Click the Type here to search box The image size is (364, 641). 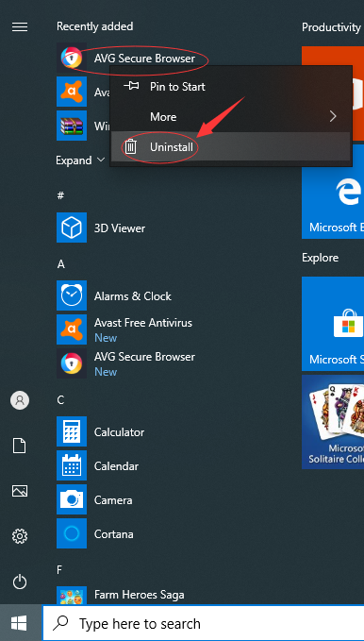point(203,623)
